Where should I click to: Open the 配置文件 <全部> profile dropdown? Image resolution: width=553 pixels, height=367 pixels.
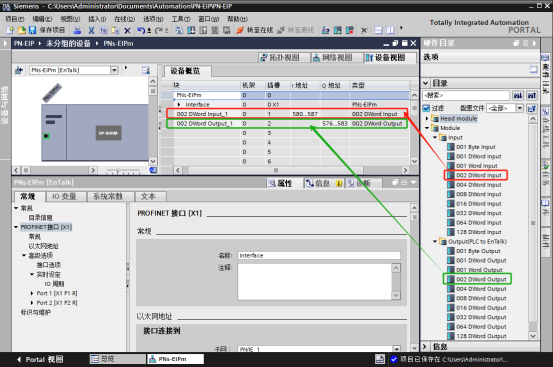click(519, 108)
